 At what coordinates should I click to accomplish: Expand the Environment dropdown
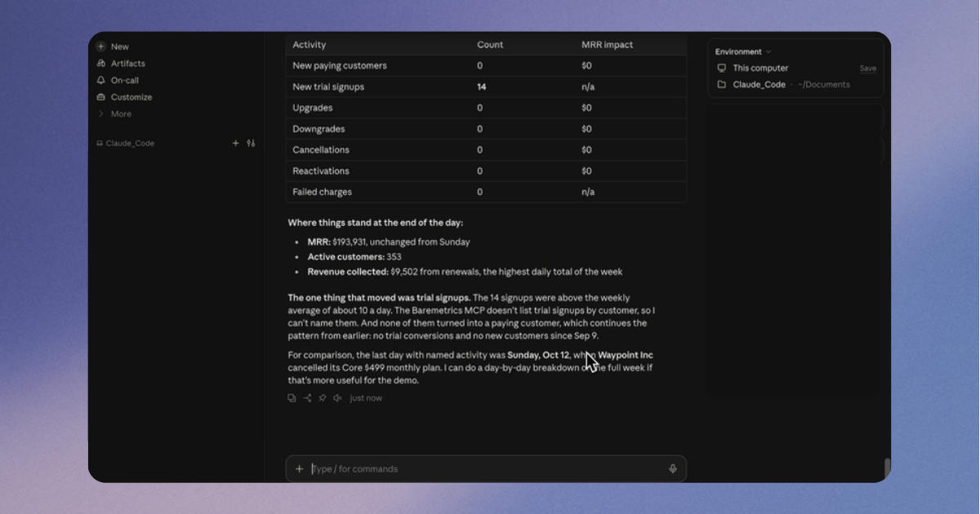click(x=743, y=51)
